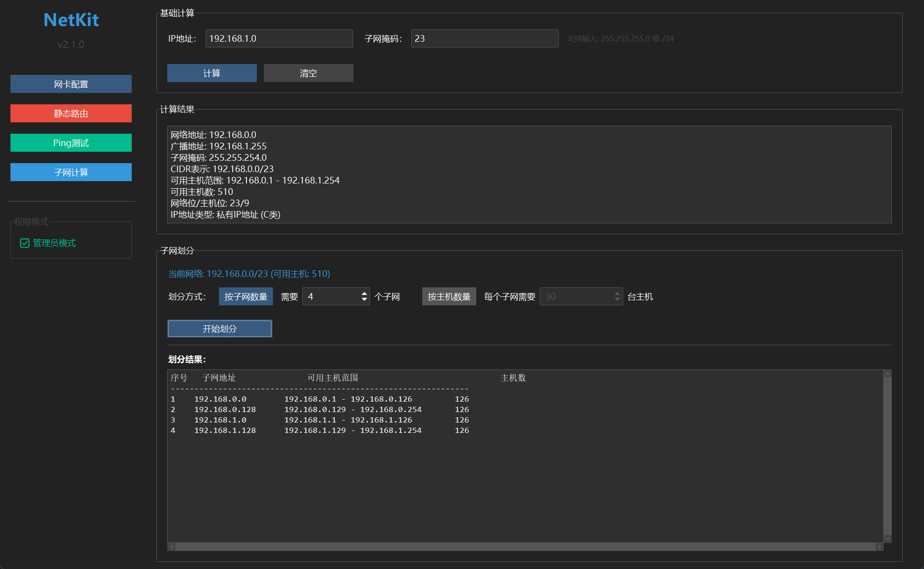Viewport: 924px width, 569px height.
Task: Click the horizontal scrollbar left arrow
Action: [172, 547]
